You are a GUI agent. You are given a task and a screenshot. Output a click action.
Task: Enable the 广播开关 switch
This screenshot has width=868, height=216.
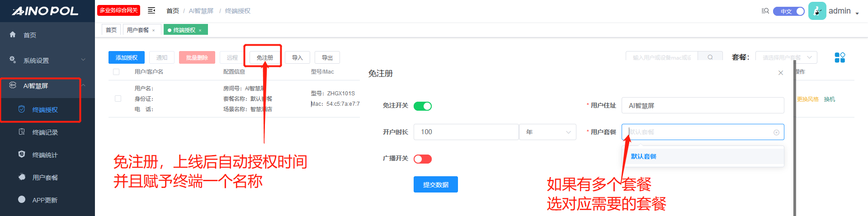pos(423,159)
